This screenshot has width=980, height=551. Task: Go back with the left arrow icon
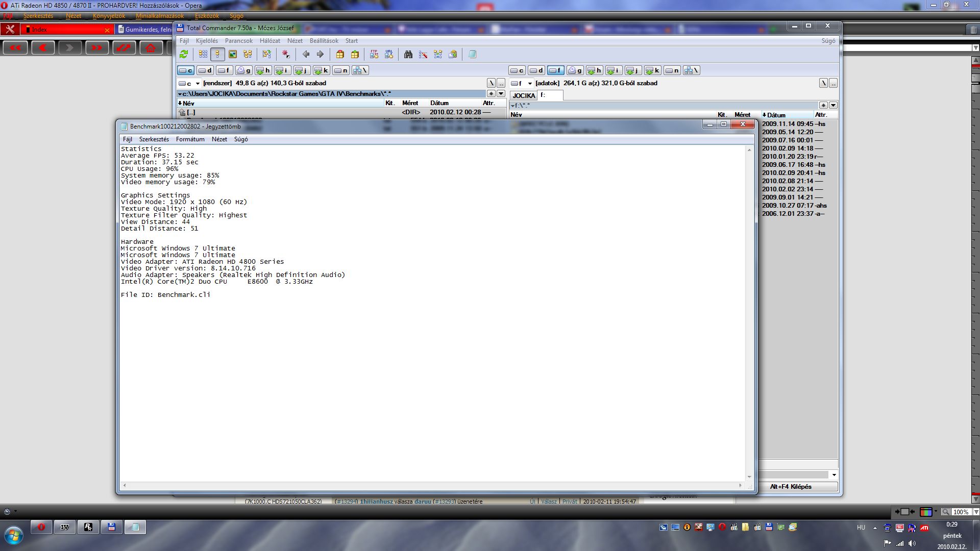306,54
